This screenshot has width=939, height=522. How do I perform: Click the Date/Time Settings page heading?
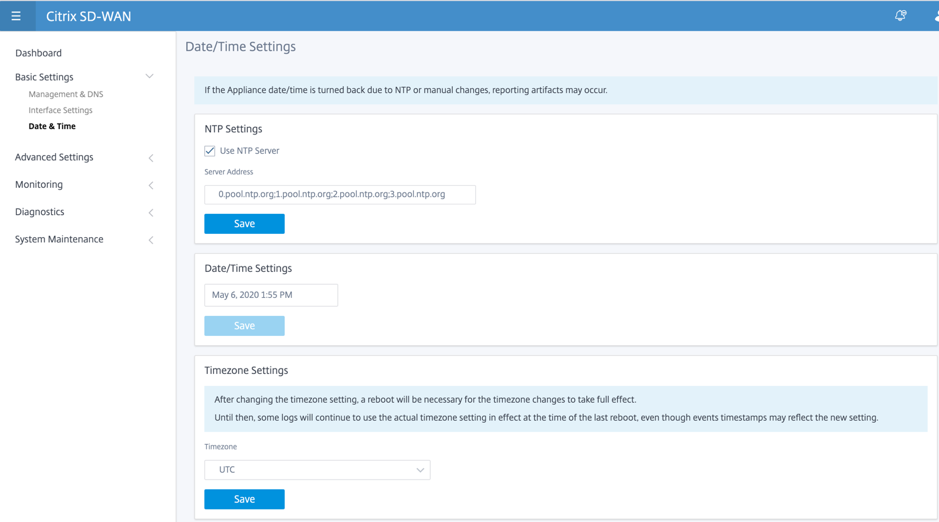240,47
